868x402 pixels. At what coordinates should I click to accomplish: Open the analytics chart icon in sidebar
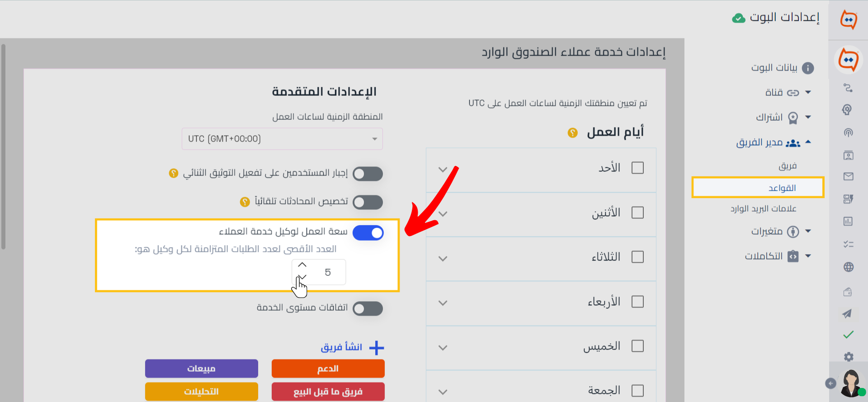pos(849,221)
